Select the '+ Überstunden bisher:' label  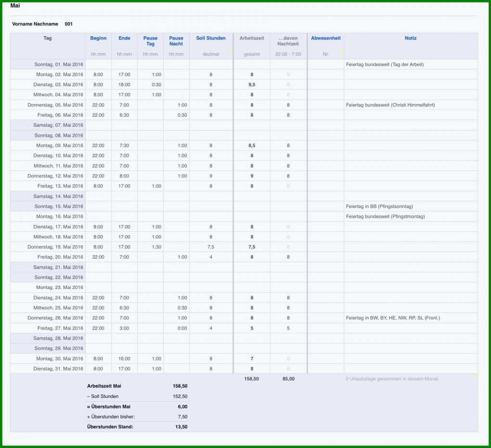111,417
